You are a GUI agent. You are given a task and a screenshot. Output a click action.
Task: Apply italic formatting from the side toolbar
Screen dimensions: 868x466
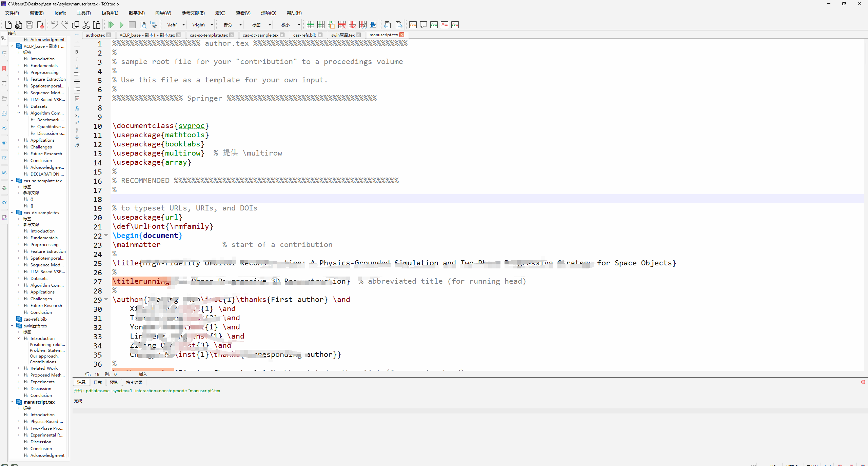[77, 59]
